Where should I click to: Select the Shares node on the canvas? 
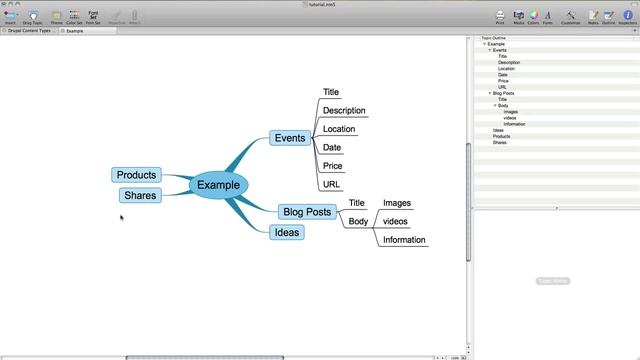[x=140, y=195]
